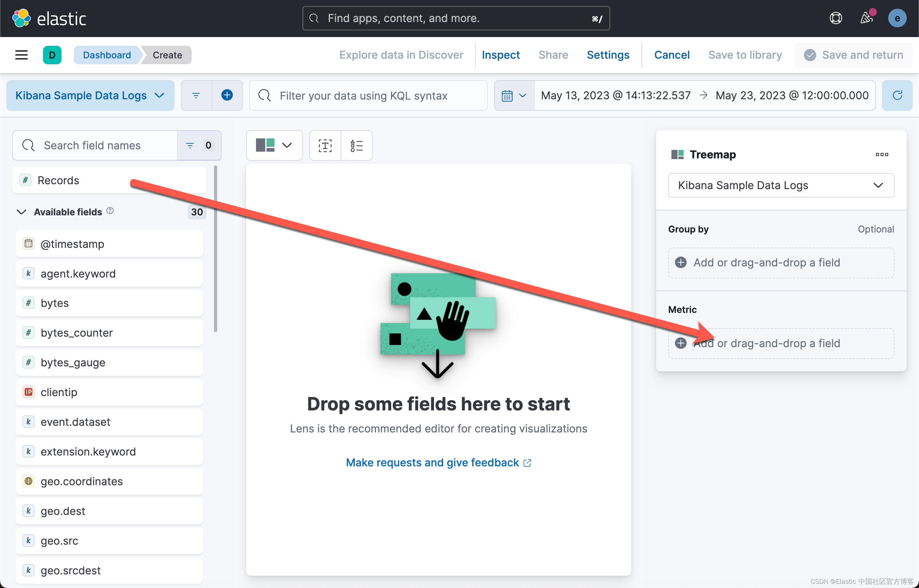Image resolution: width=919 pixels, height=588 pixels.
Task: Open the user avatar 'e' menu
Action: pos(897,18)
